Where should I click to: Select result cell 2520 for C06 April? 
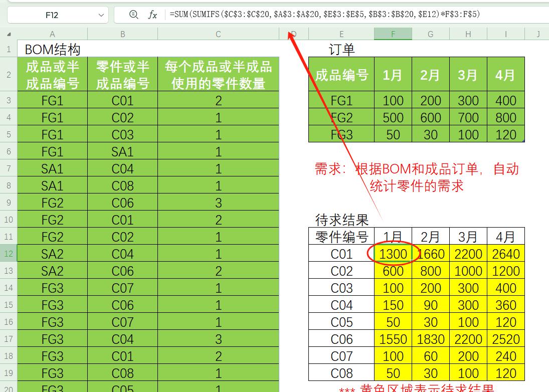pos(505,339)
